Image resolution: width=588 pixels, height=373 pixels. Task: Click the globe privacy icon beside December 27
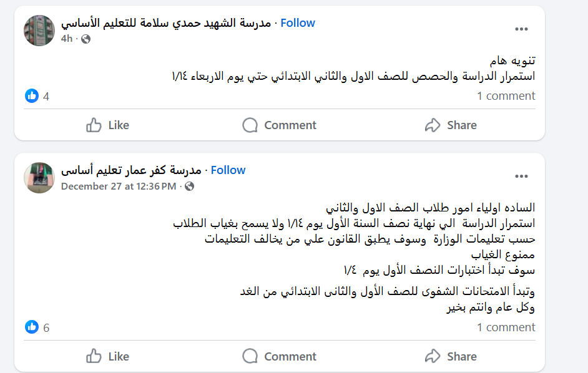coord(190,186)
